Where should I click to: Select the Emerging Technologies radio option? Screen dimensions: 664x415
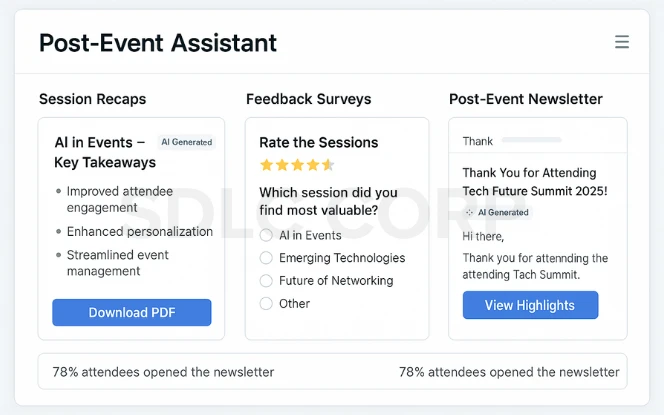[x=266, y=257]
